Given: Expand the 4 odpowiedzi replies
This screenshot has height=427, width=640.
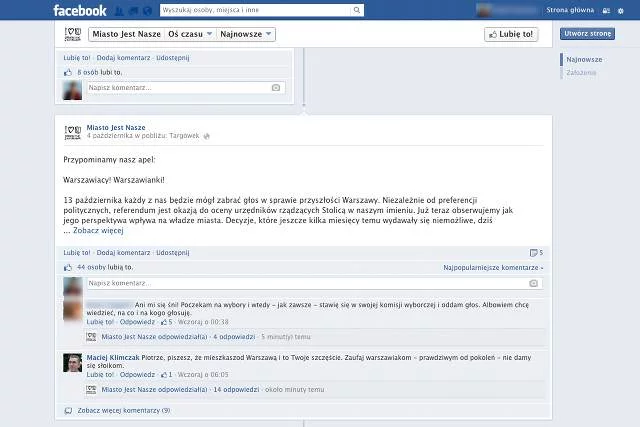Looking at the screenshot, I should click(234, 337).
